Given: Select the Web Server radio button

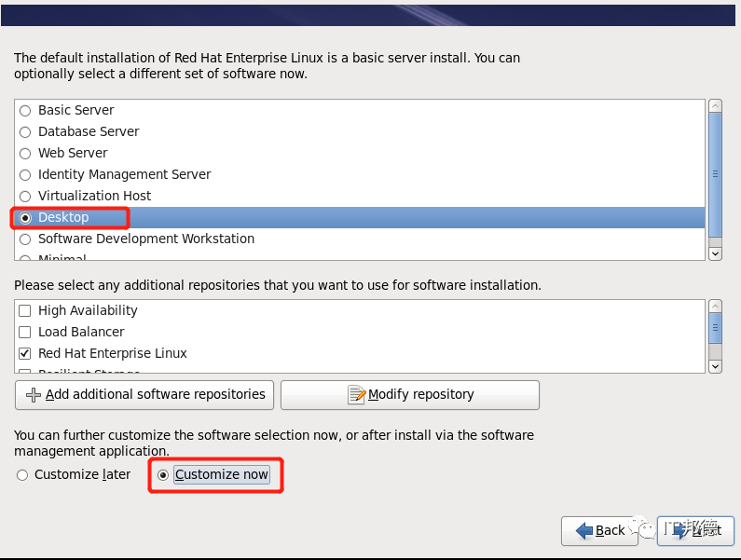Looking at the screenshot, I should click(x=25, y=154).
